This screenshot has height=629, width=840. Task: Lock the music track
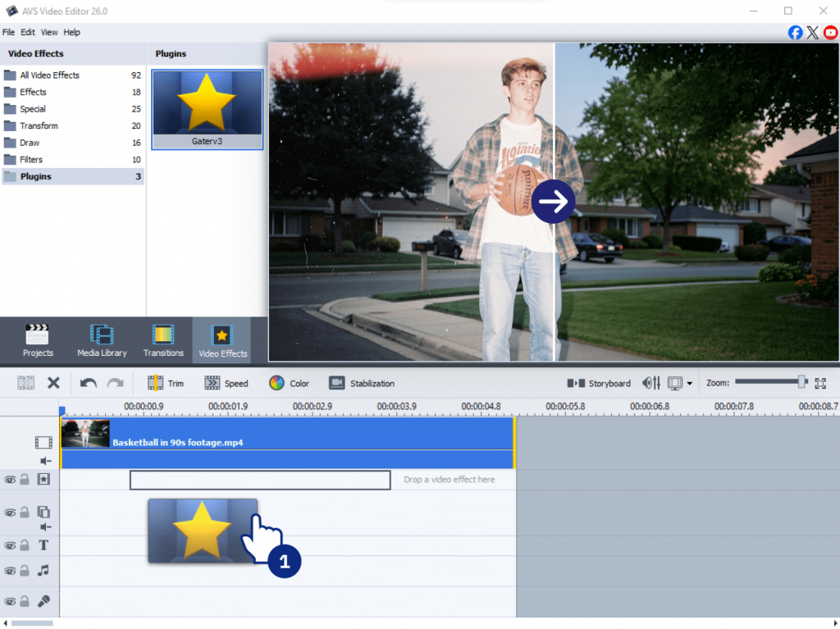click(25, 571)
